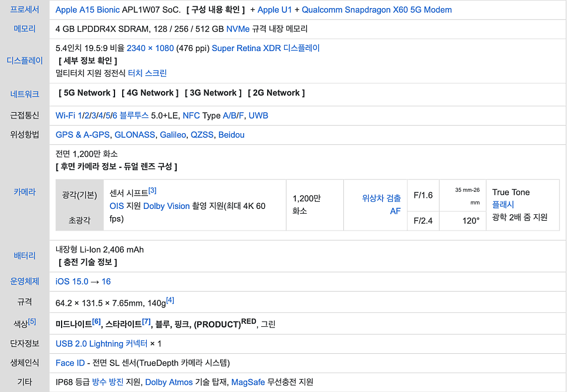This screenshot has width=567, height=392.
Task: Open the MagSafe link
Action: (248, 382)
